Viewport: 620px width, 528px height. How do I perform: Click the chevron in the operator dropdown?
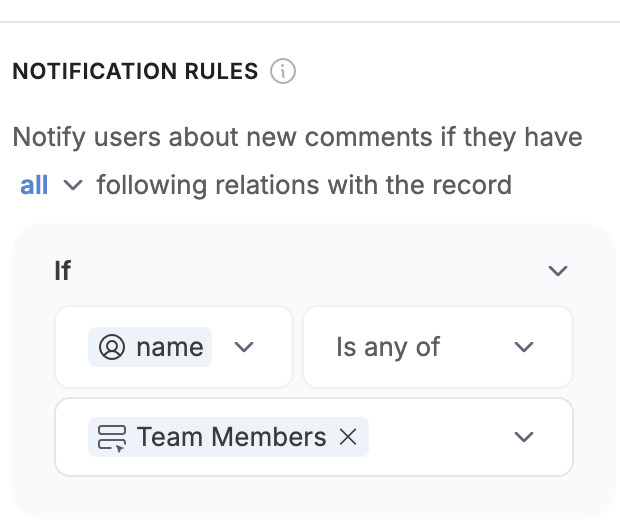[x=524, y=347]
